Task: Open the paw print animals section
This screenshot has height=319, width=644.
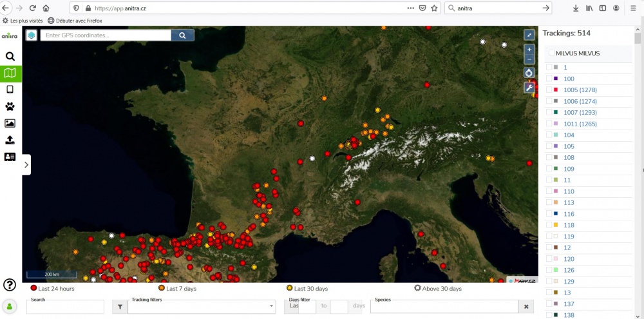Action: (x=10, y=106)
